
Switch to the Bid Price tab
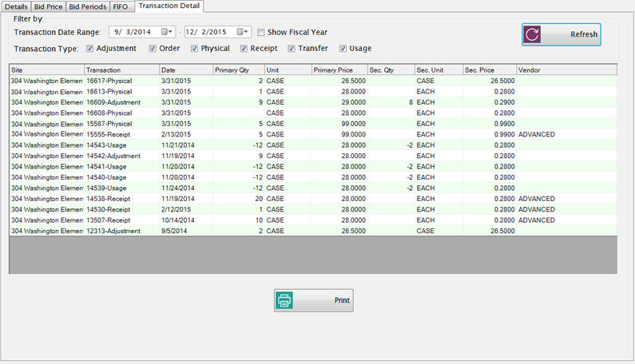point(49,6)
